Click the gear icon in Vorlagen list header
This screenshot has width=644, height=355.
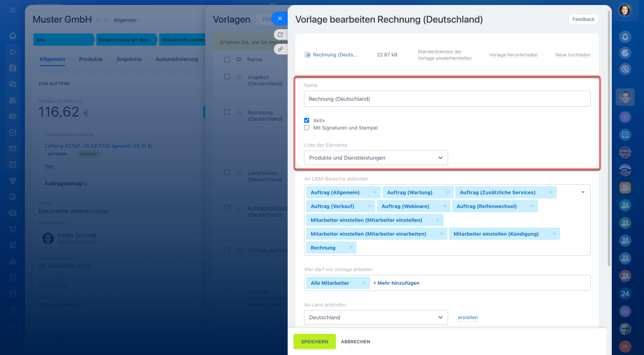(238, 59)
